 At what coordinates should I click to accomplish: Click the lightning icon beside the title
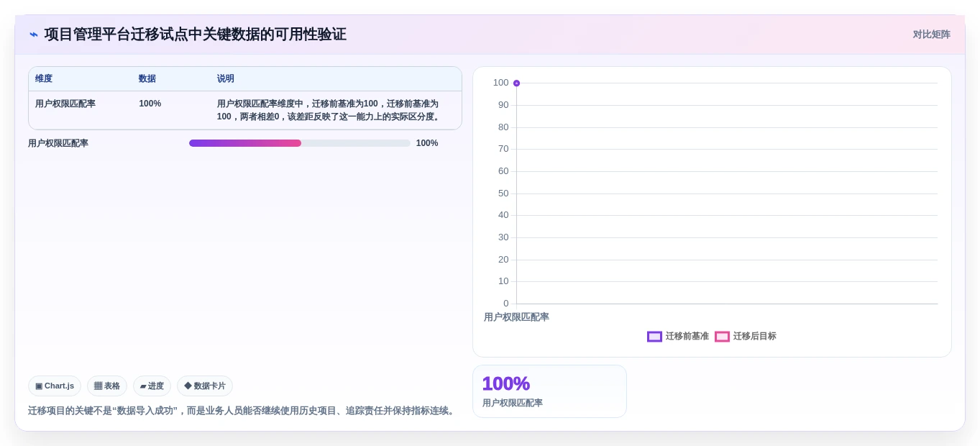pyautogui.click(x=33, y=35)
